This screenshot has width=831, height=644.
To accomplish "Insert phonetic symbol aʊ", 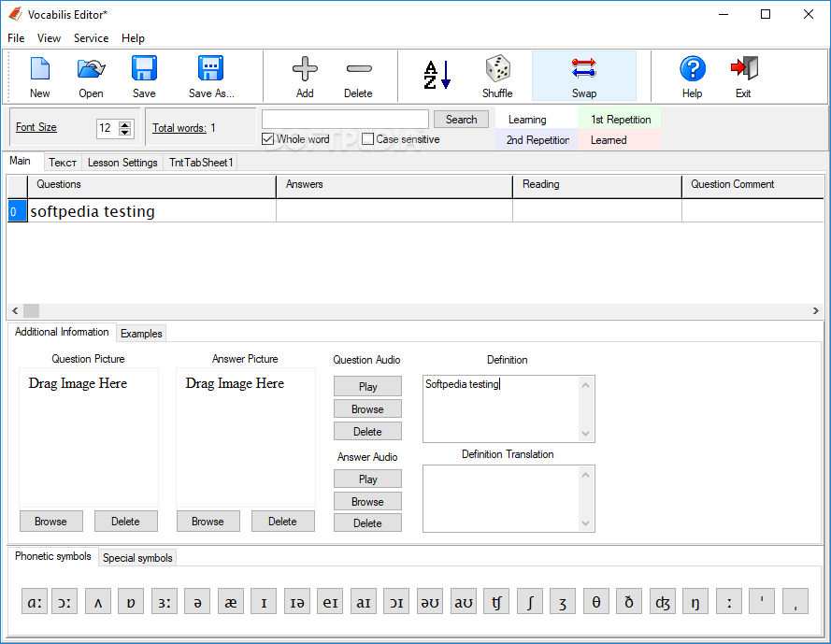I will click(464, 602).
